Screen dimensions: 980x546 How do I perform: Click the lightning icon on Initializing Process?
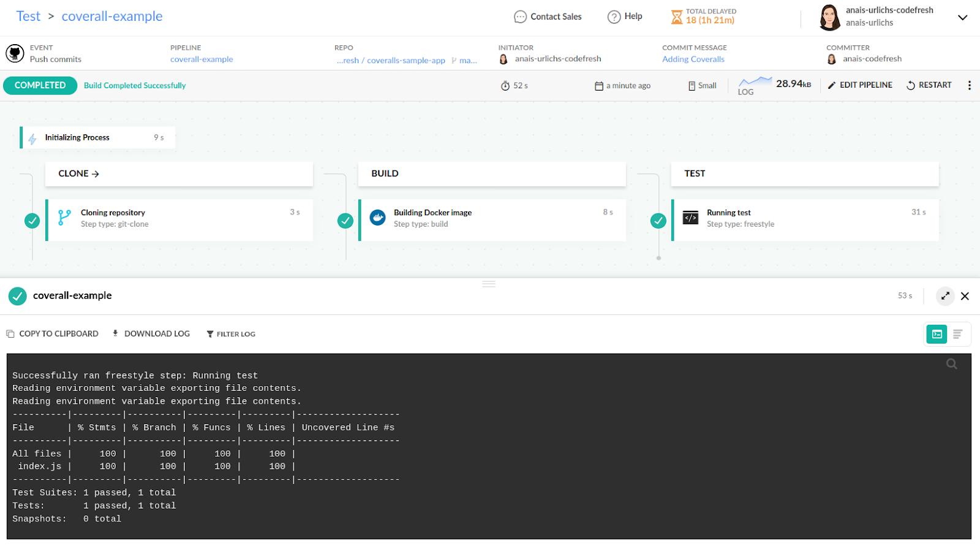[x=32, y=139]
